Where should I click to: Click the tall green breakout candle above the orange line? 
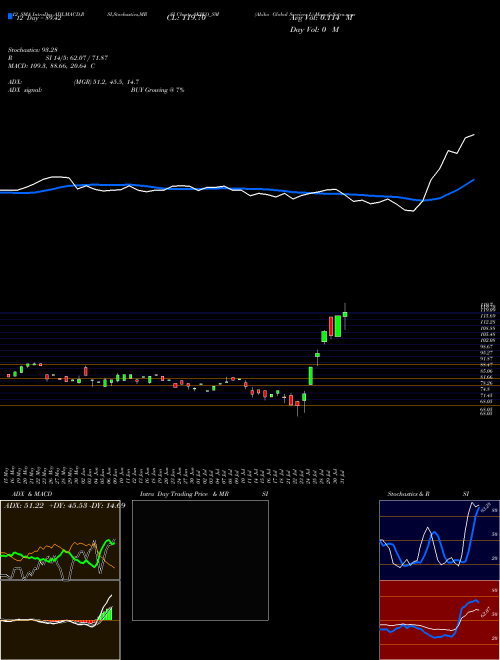(x=311, y=375)
